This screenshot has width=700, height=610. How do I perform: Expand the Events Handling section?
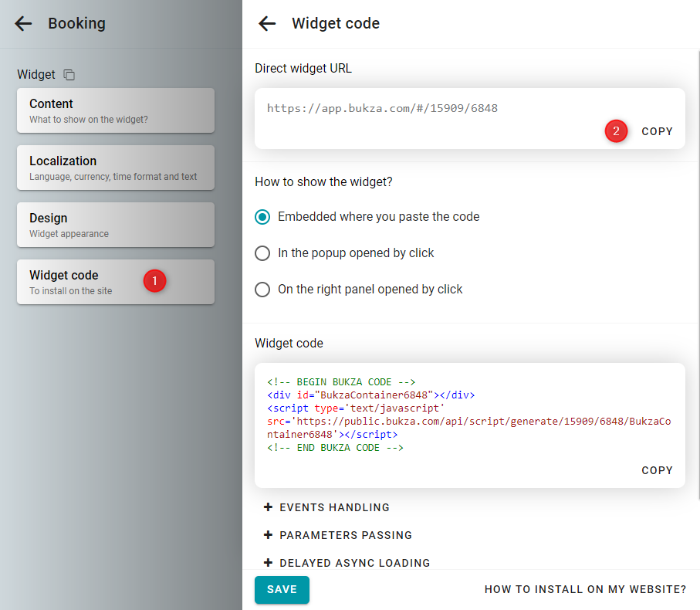pyautogui.click(x=334, y=507)
